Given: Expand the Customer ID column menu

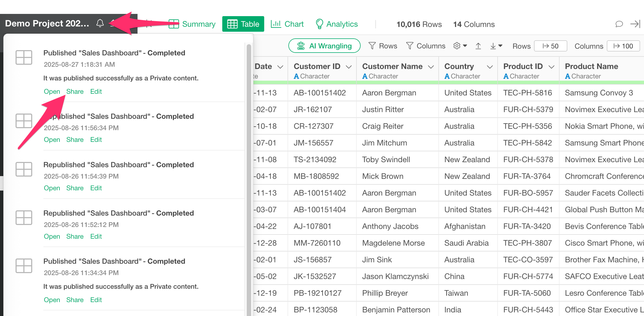Looking at the screenshot, I should point(349,67).
